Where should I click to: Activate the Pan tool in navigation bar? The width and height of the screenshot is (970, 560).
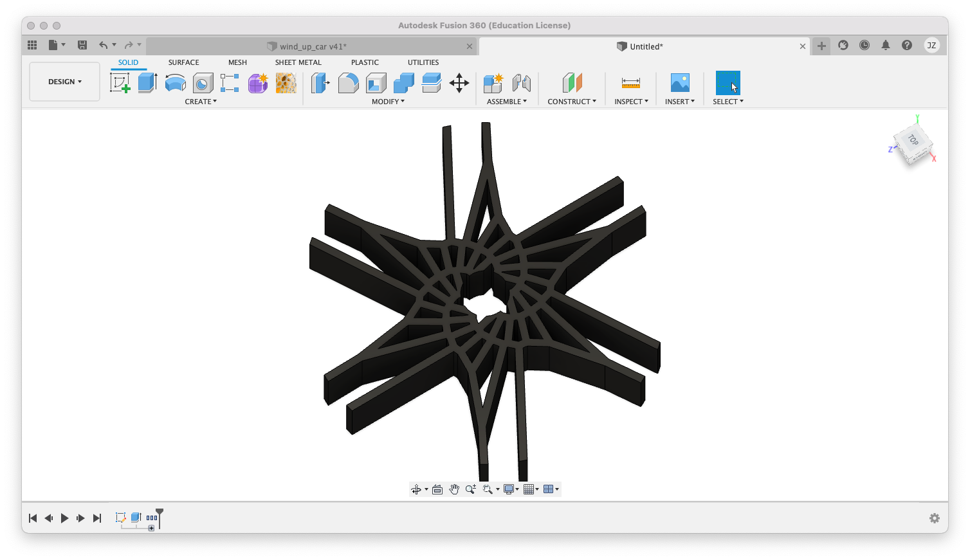(x=455, y=489)
